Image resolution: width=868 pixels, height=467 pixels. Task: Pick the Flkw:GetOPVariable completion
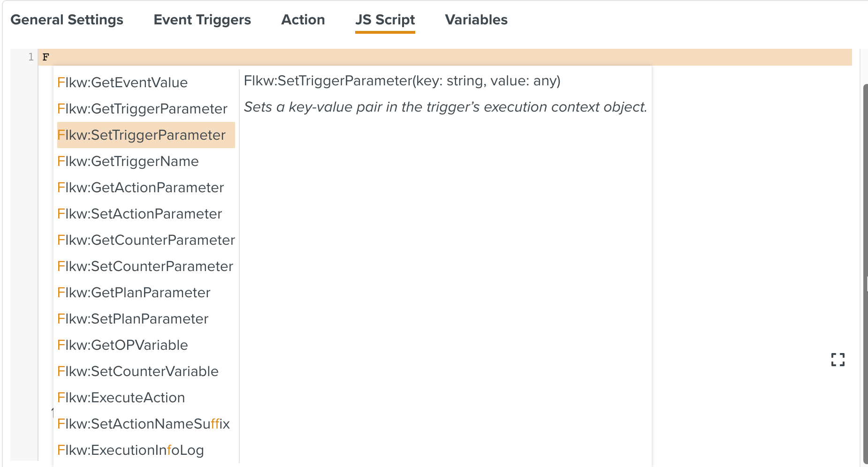point(122,345)
